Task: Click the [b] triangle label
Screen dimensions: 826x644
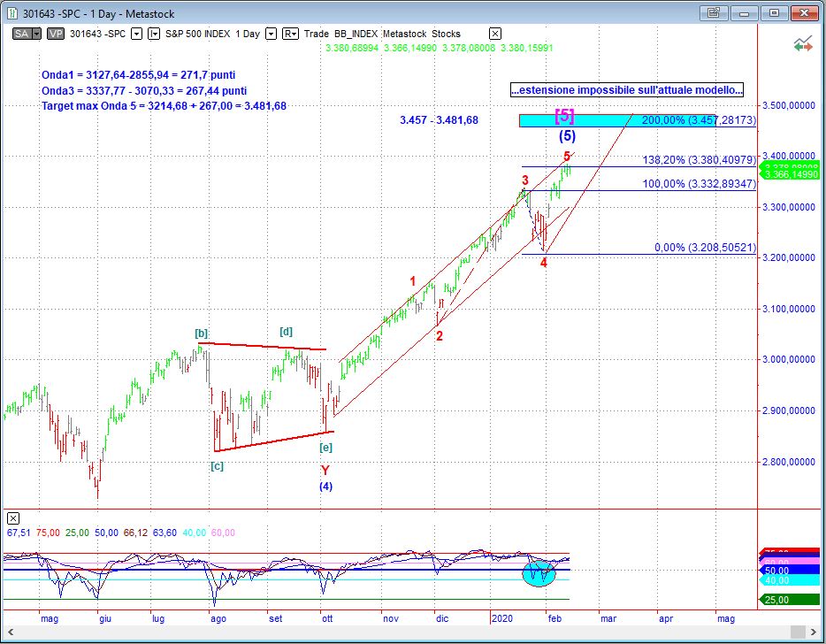Action: click(x=202, y=333)
